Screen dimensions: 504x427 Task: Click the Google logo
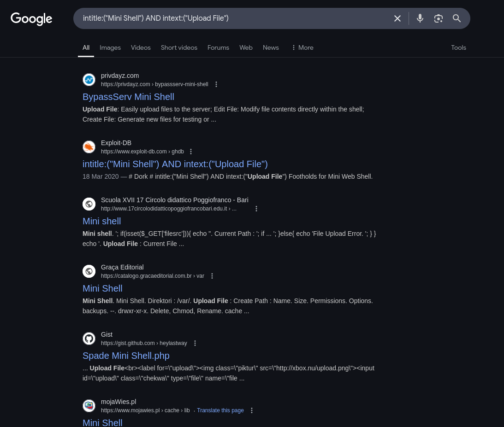click(x=31, y=18)
